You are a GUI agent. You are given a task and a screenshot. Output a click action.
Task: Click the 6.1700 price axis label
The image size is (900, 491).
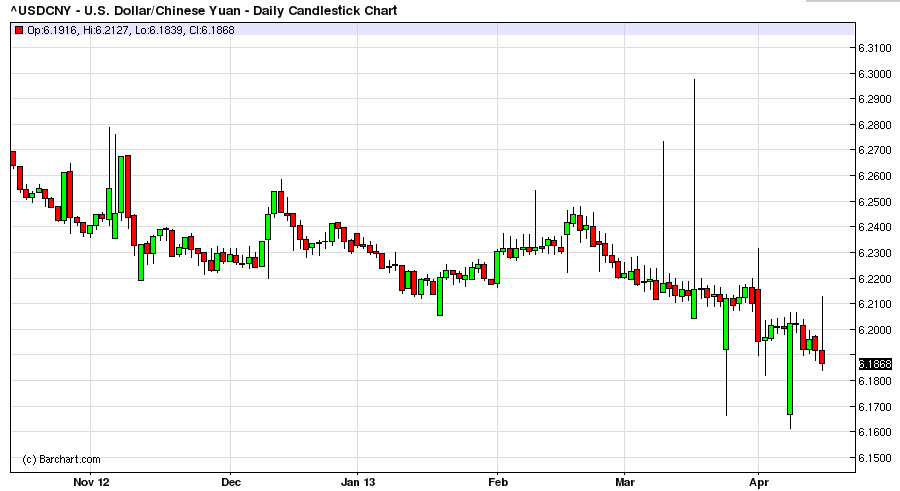[875, 407]
